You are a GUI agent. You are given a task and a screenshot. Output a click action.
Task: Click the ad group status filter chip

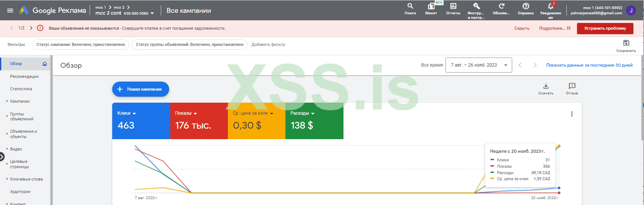click(x=189, y=44)
